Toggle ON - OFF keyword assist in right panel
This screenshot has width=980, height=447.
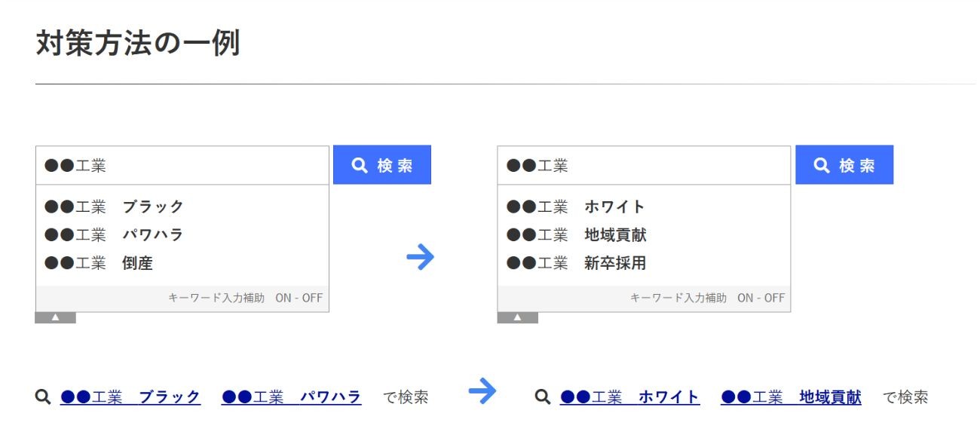pyautogui.click(x=761, y=298)
